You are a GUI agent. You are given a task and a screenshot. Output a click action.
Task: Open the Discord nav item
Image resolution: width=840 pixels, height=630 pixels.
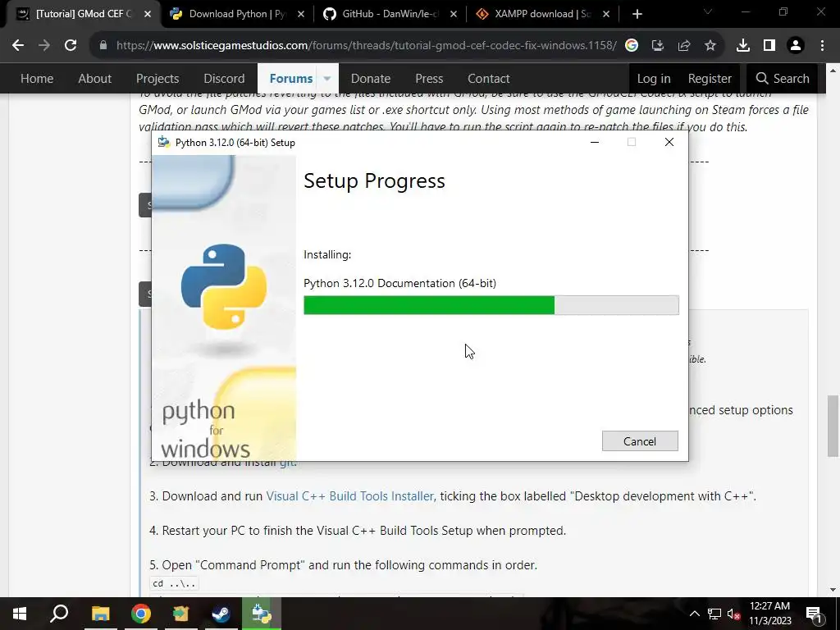pyautogui.click(x=224, y=79)
